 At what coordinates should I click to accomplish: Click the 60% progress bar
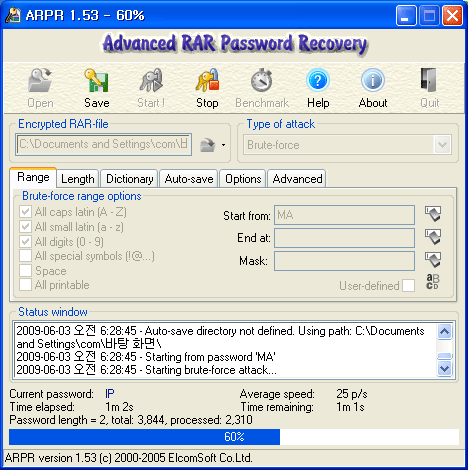234,437
